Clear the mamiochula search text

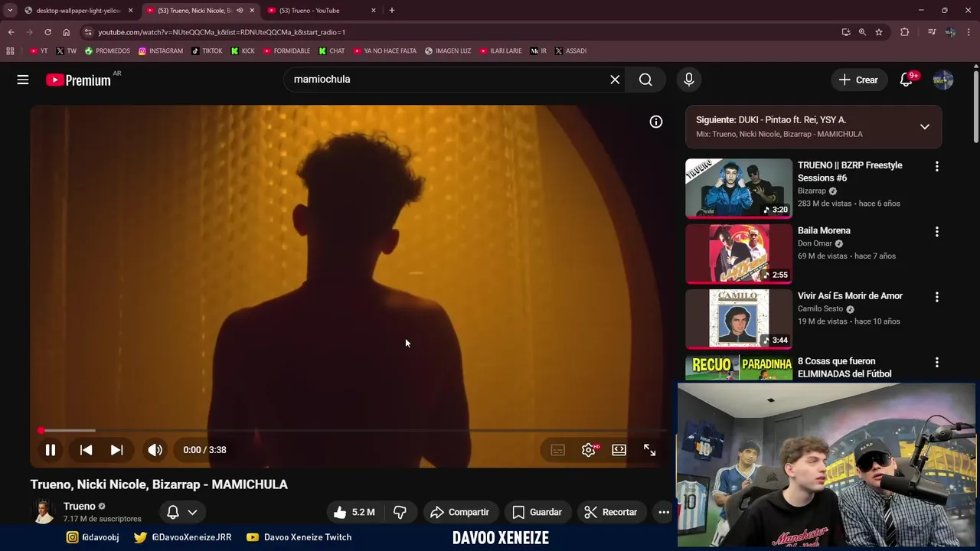[x=615, y=80]
